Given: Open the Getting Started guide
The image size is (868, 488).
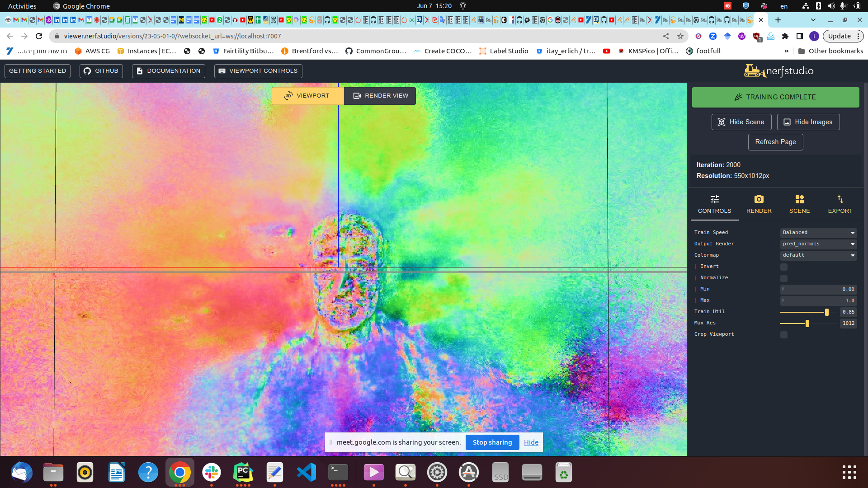Looking at the screenshot, I should [38, 71].
